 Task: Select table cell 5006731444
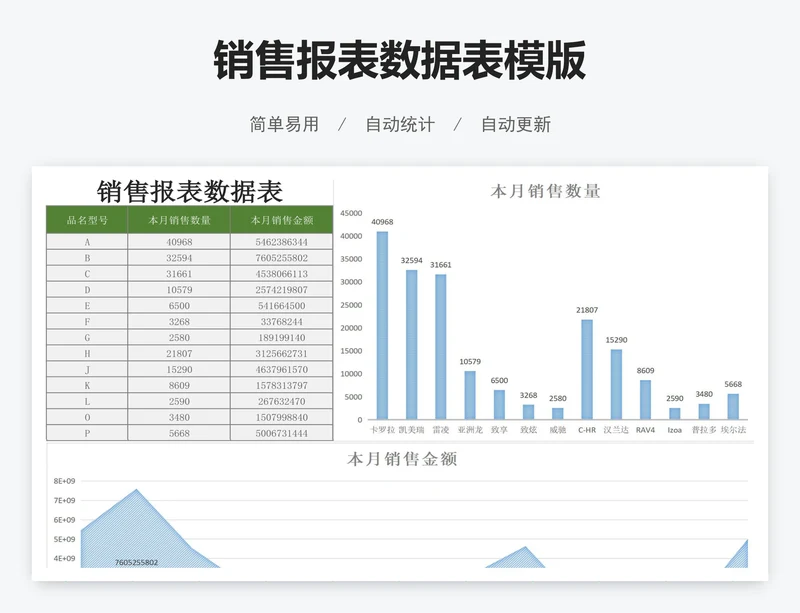point(282,433)
